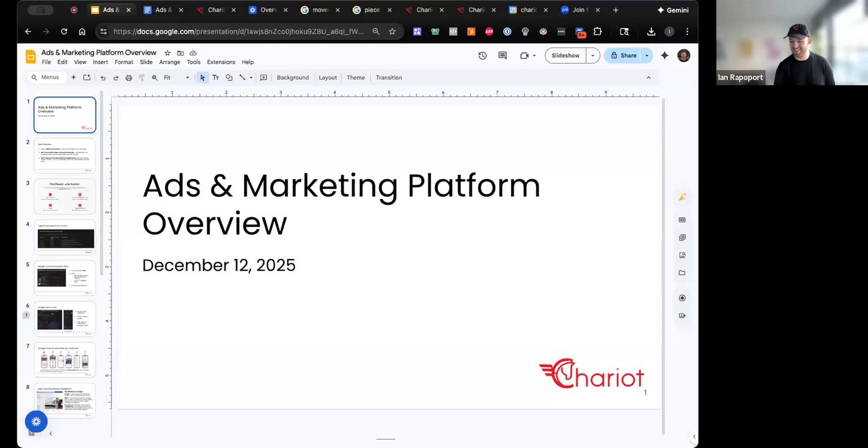
Task: Star the Ads & Marketing presentation
Action: click(167, 53)
